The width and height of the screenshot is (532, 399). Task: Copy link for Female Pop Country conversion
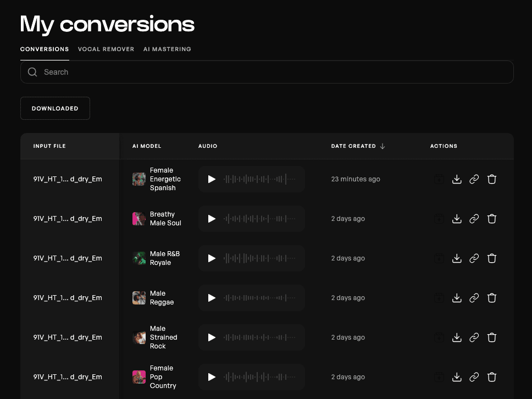click(x=474, y=377)
